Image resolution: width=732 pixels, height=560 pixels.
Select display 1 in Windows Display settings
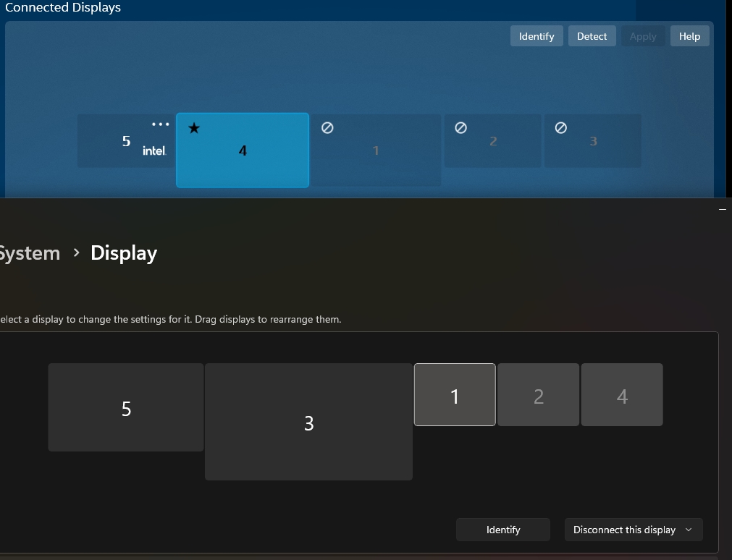[x=455, y=395]
